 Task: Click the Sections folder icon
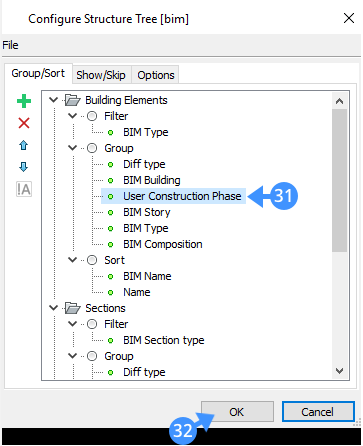73,308
